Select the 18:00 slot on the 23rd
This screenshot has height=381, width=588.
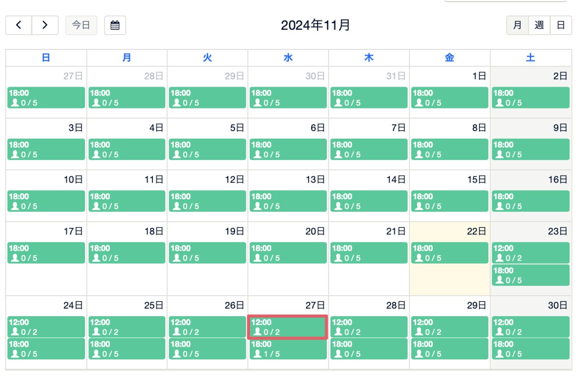tap(531, 275)
